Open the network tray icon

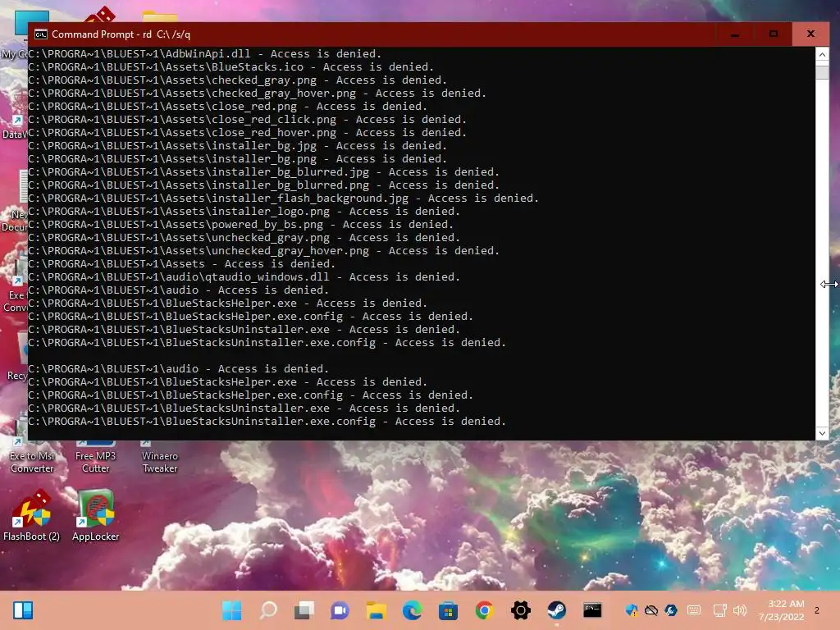[719, 610]
